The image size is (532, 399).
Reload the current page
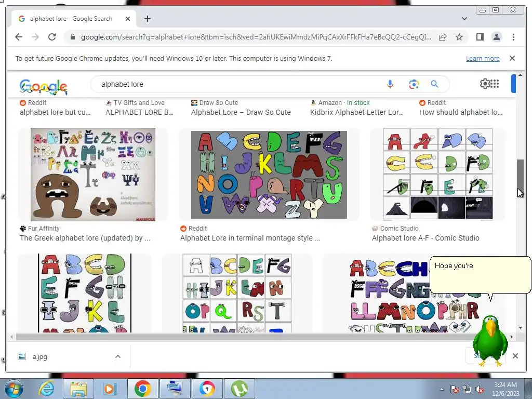(x=52, y=37)
